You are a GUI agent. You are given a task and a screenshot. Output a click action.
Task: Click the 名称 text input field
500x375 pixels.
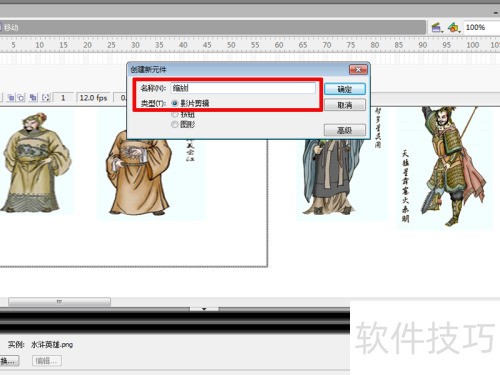pos(243,88)
